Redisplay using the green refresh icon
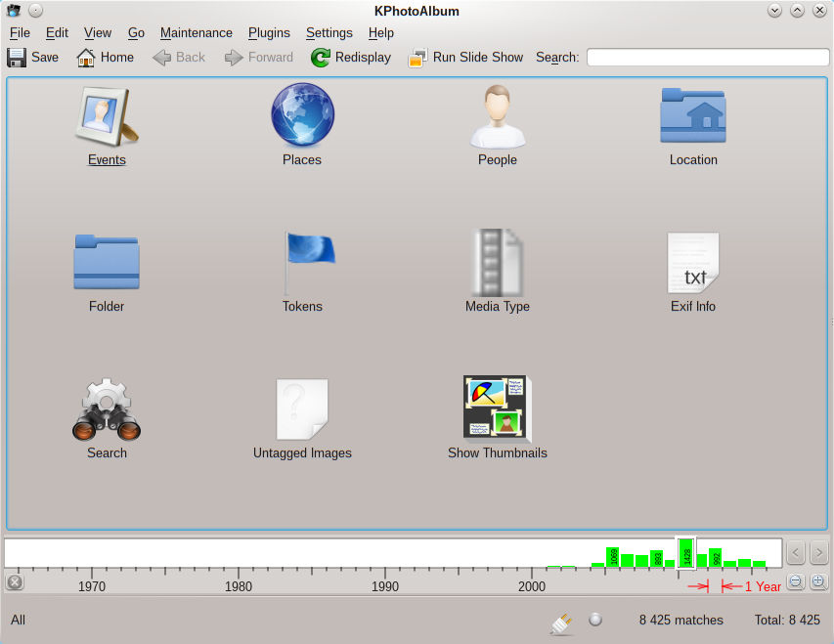The image size is (834, 644). [320, 58]
